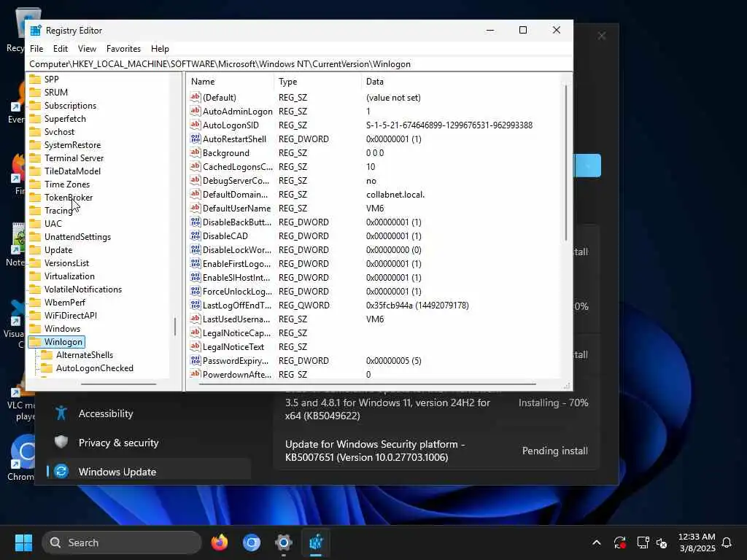Click the Terminal Server folder icon
This screenshot has height=560, width=747.
(x=35, y=158)
